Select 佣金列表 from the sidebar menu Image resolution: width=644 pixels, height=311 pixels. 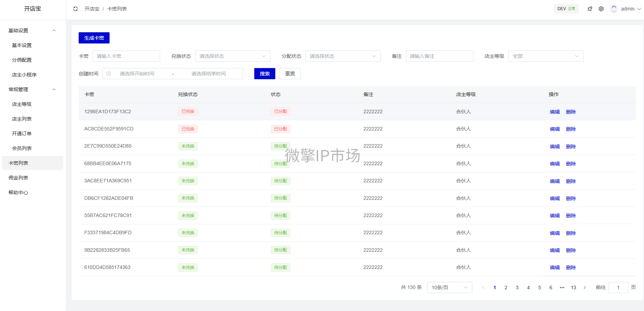click(18, 178)
